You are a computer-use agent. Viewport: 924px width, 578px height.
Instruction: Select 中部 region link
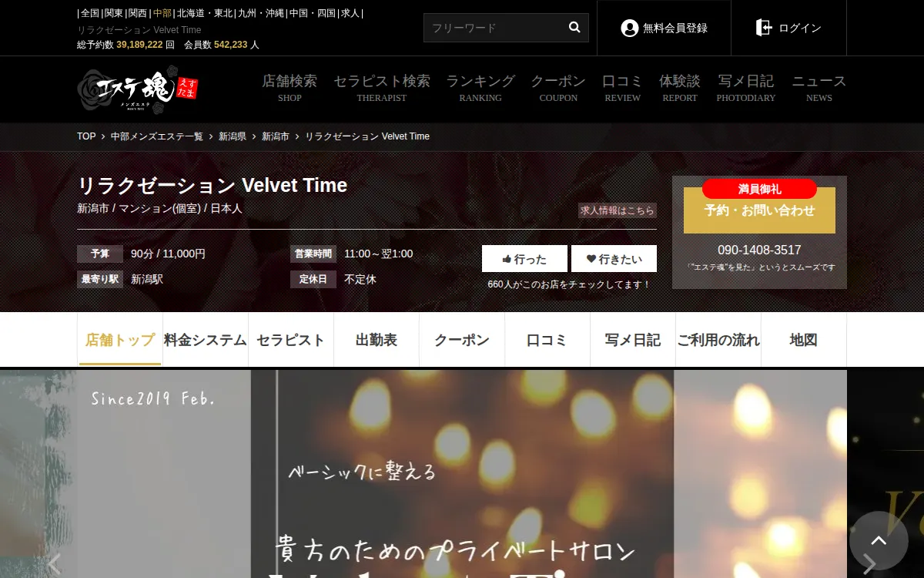(x=162, y=13)
